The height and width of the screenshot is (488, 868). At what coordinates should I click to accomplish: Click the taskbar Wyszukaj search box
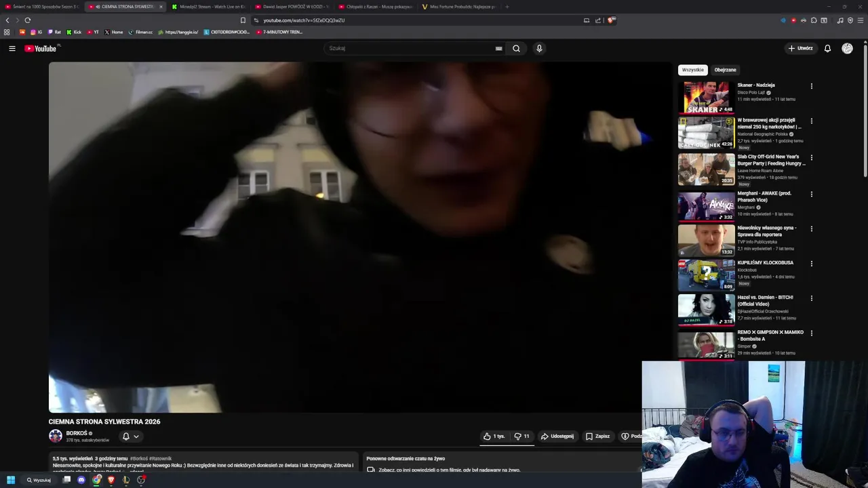pos(39,480)
